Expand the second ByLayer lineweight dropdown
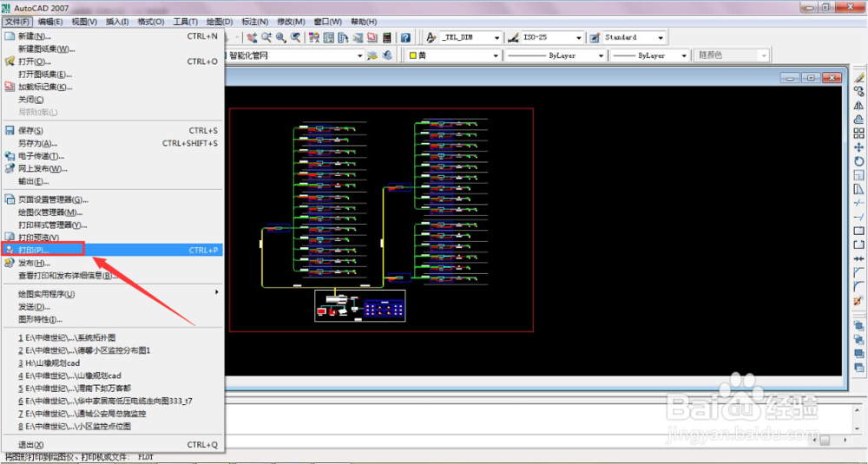868x464 pixels. point(684,56)
